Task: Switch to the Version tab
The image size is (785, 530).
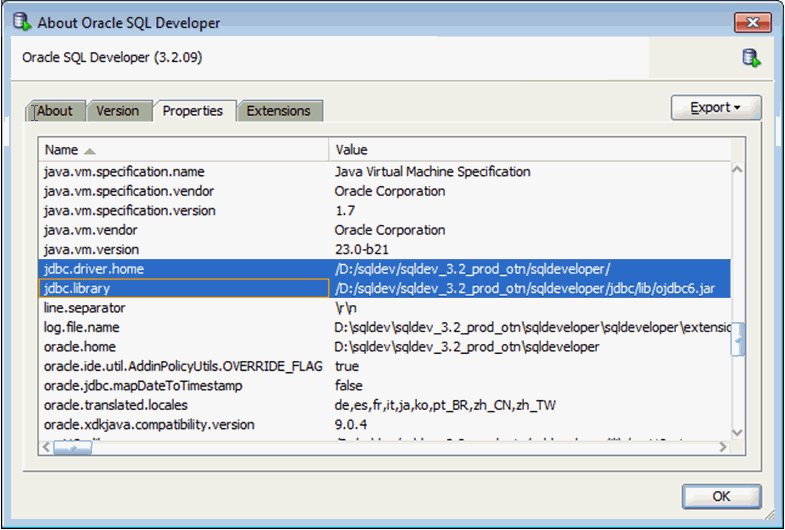Action: click(118, 111)
